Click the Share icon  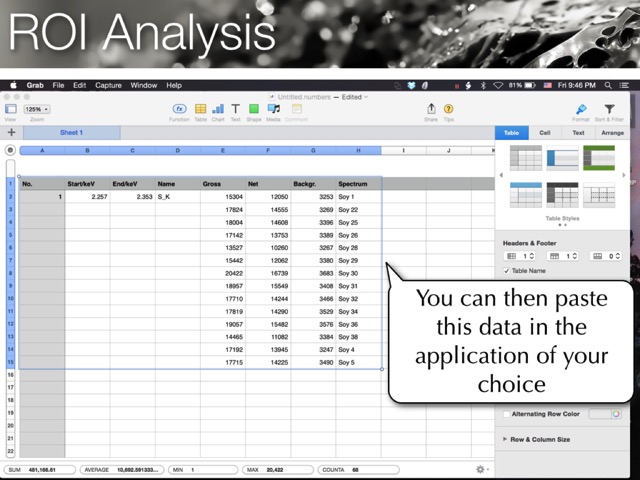(x=431, y=109)
